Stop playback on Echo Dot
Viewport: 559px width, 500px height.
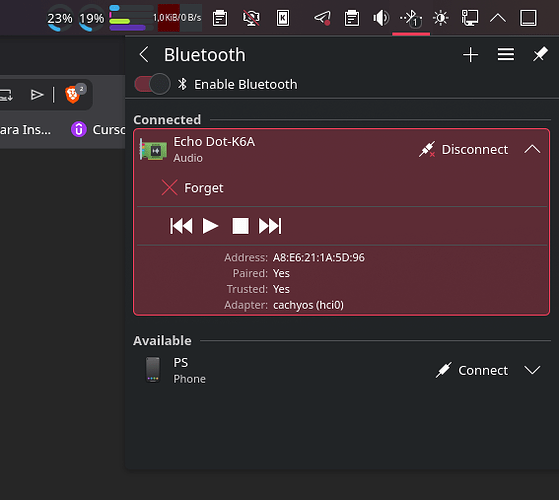[240, 226]
